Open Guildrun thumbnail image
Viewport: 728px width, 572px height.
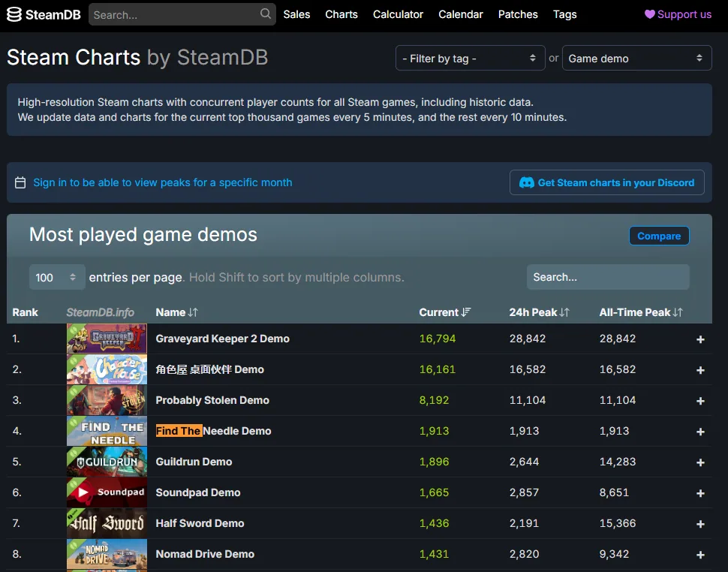tap(107, 462)
